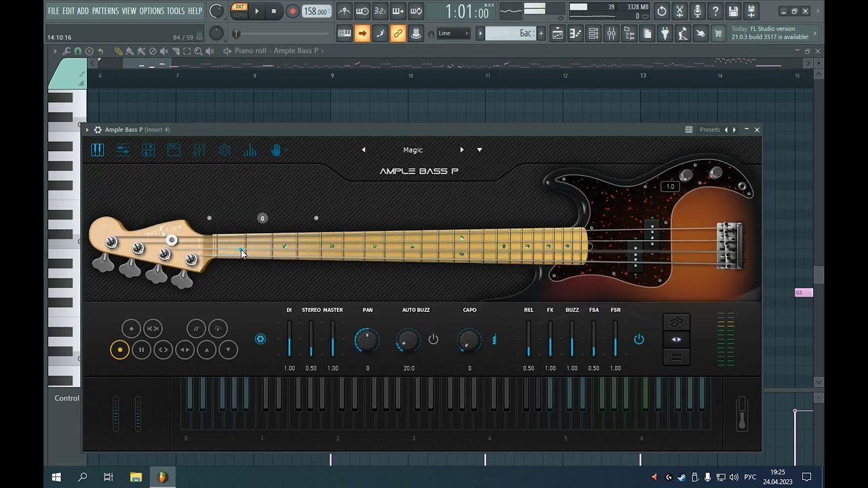
Task: Open the OPTIONS menu
Action: pos(152,11)
